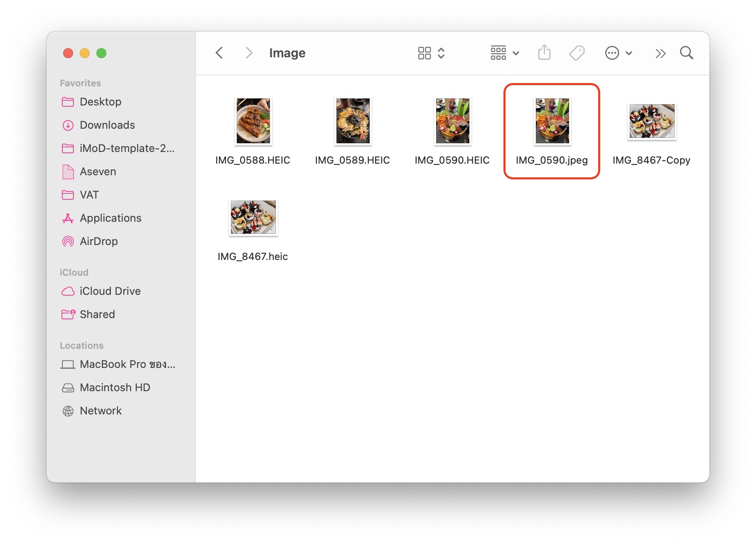Open the Applications sidebar item
Image resolution: width=756 pixels, height=544 pixels.
tap(110, 218)
